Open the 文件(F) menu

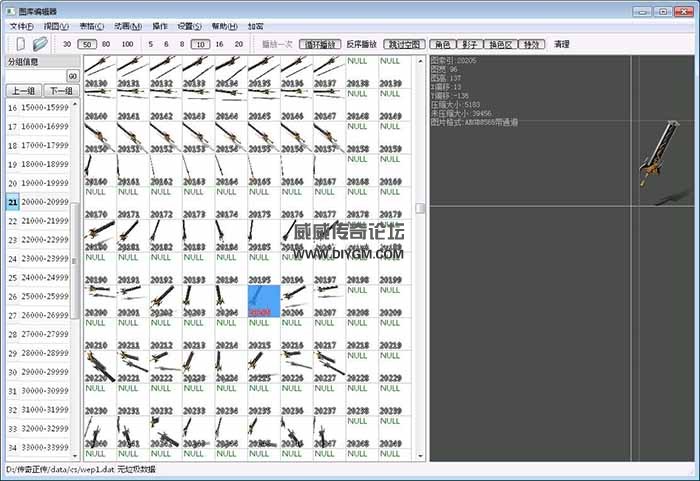(21, 26)
